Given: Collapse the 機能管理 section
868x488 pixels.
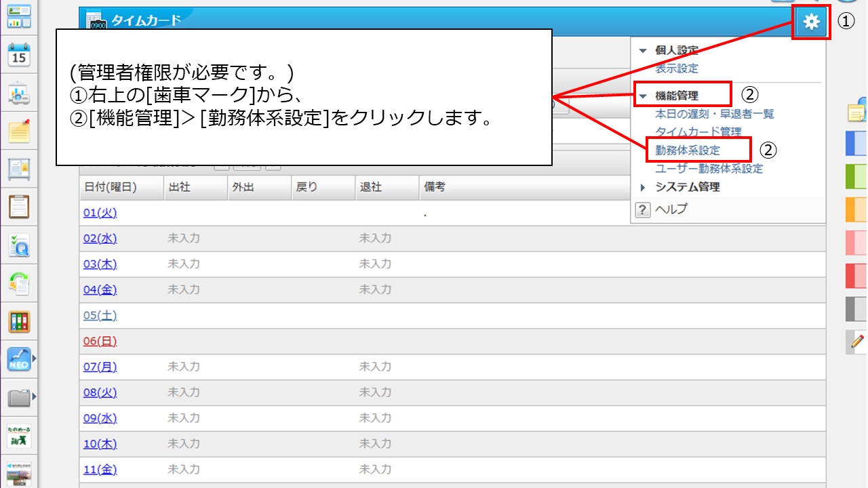Looking at the screenshot, I should (x=643, y=95).
